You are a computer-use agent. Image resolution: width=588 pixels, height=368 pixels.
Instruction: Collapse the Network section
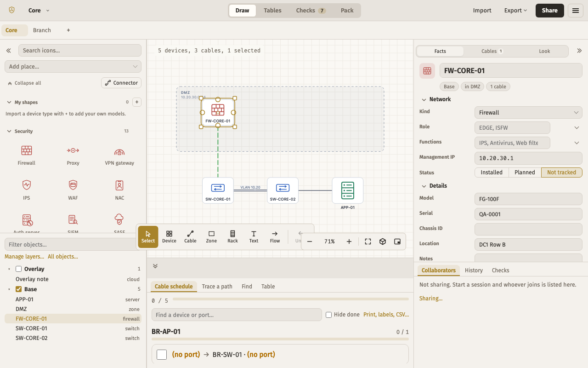[435, 99]
